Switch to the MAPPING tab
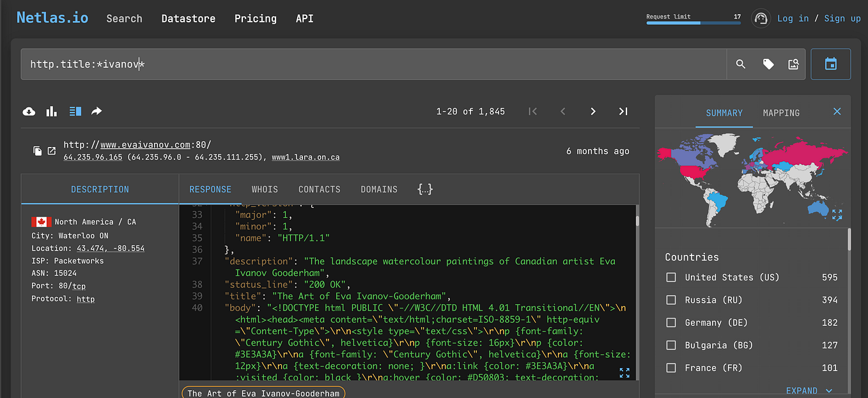The image size is (868, 398). [x=781, y=112]
